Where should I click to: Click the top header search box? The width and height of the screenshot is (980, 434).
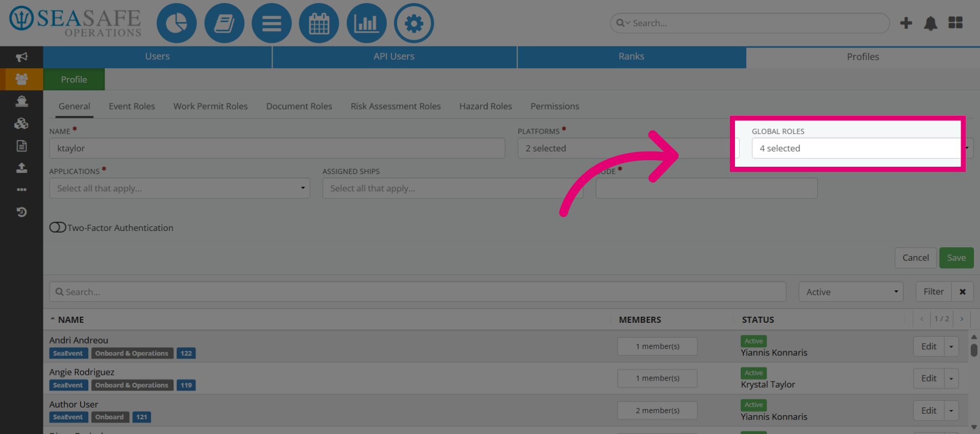point(750,23)
